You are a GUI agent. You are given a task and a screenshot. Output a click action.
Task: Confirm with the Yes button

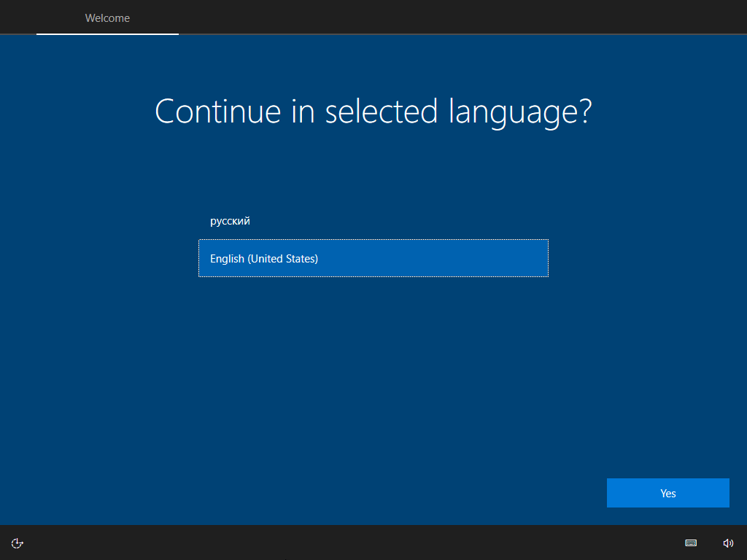668,493
